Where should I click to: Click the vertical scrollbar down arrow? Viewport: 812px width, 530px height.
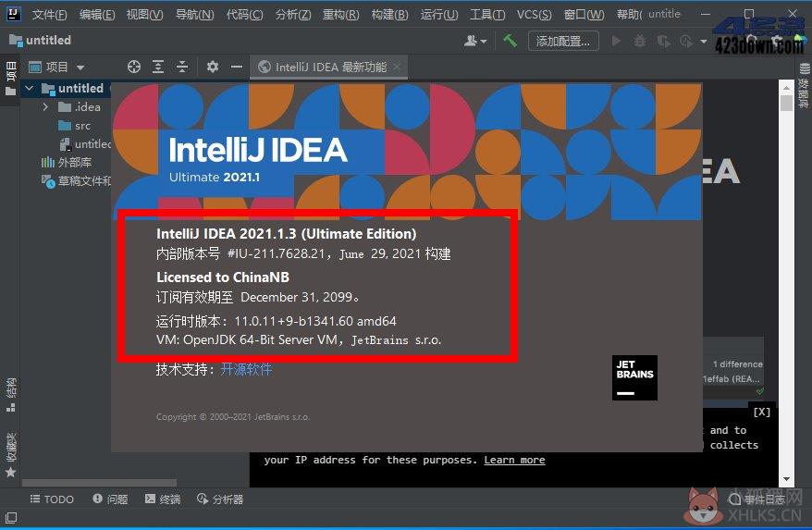[x=786, y=479]
